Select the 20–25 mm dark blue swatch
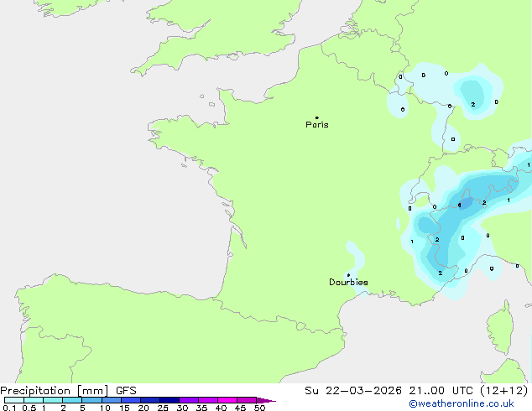 pos(150,400)
